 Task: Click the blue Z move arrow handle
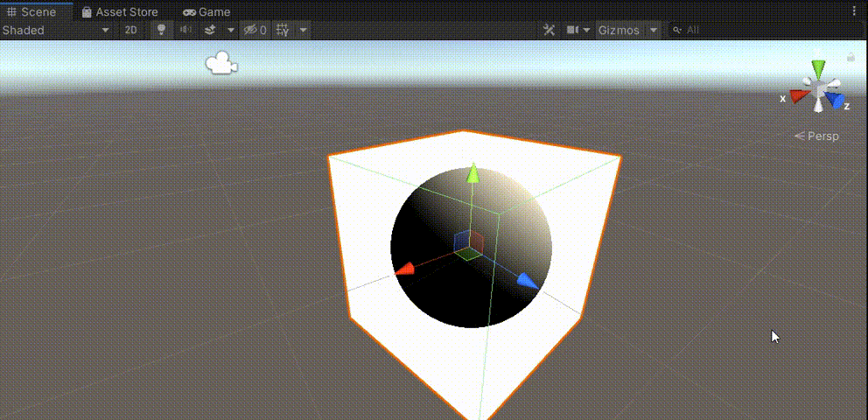tap(528, 281)
